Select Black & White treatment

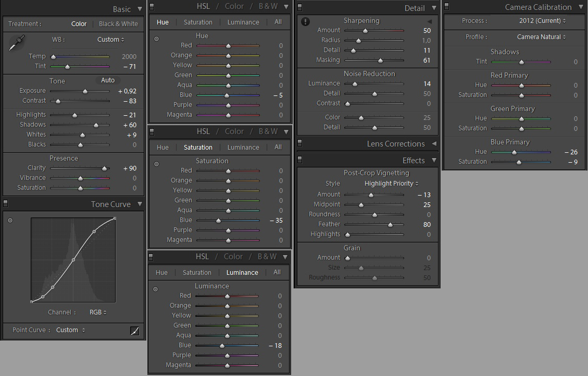pyautogui.click(x=118, y=24)
